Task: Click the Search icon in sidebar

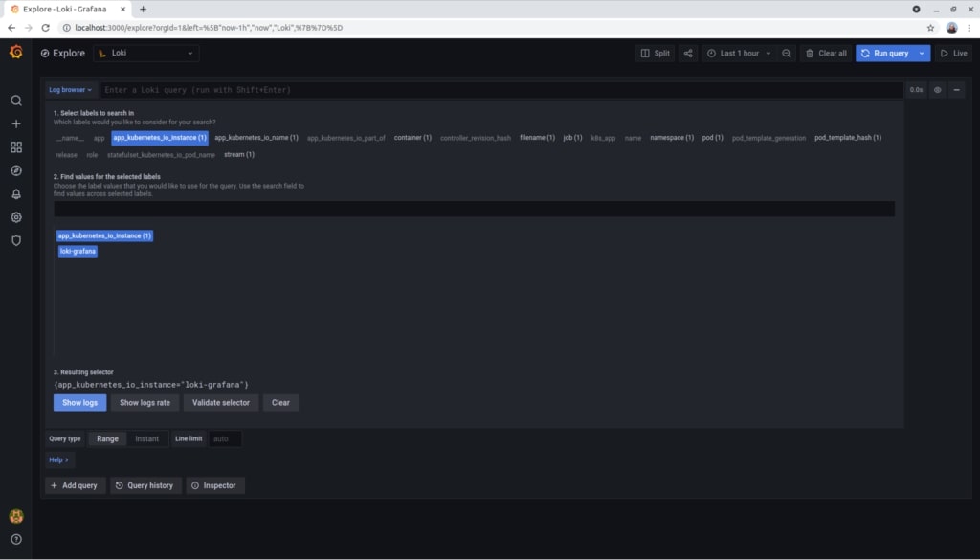Action: [15, 101]
